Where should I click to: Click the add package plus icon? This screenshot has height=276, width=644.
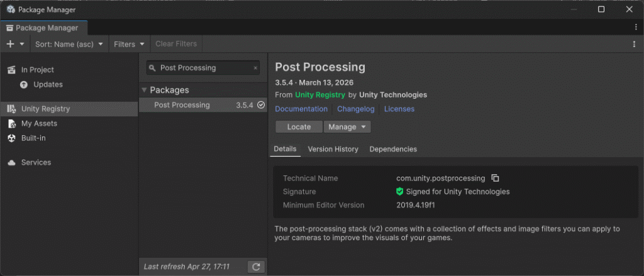[10, 44]
